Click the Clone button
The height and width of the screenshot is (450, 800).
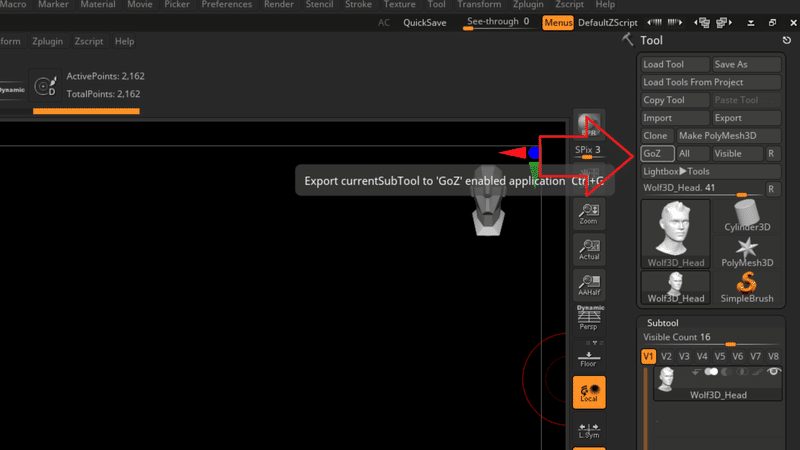(x=657, y=136)
